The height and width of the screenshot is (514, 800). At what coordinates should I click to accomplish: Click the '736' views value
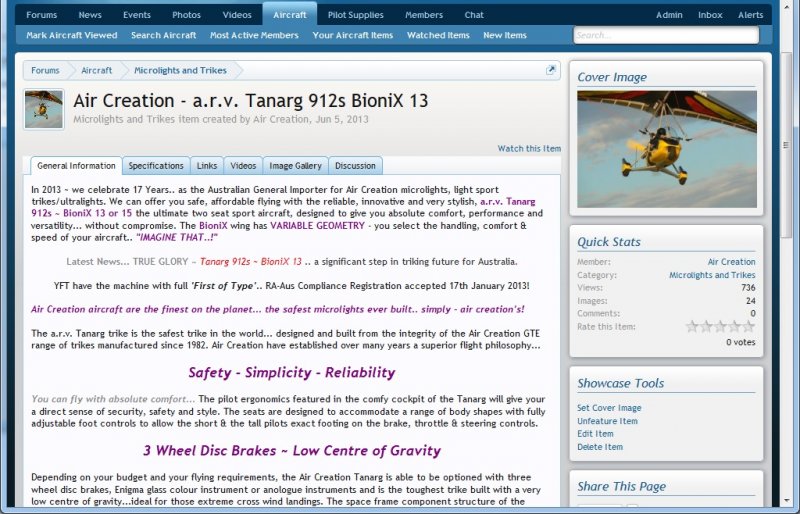(748, 288)
